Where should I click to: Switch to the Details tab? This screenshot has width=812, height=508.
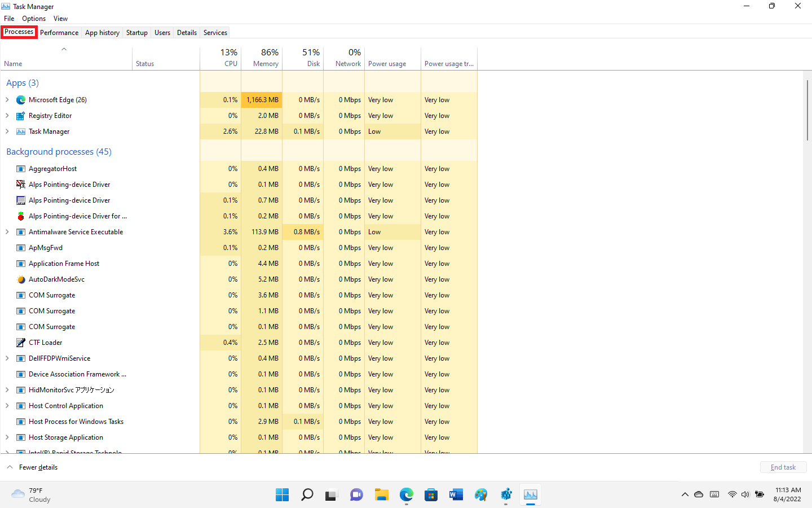point(187,33)
